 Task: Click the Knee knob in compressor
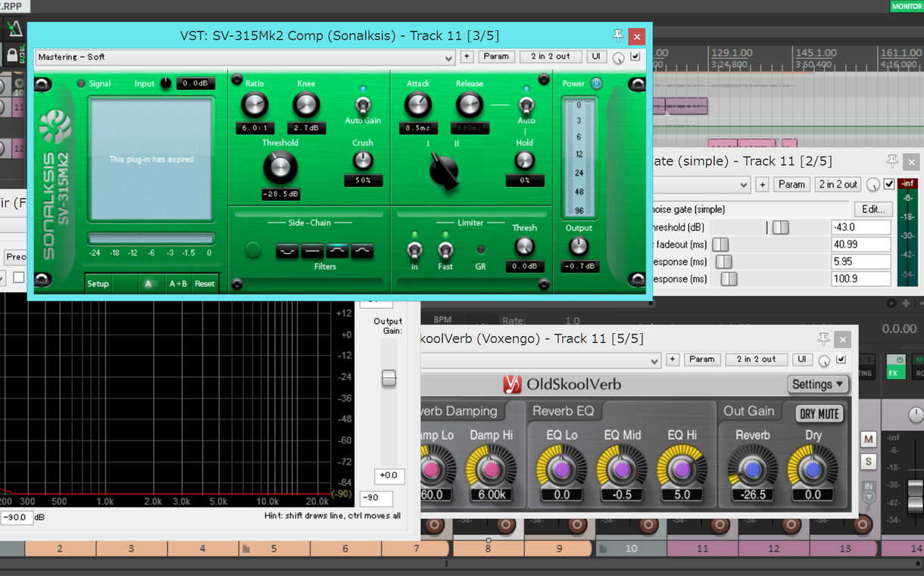[306, 104]
